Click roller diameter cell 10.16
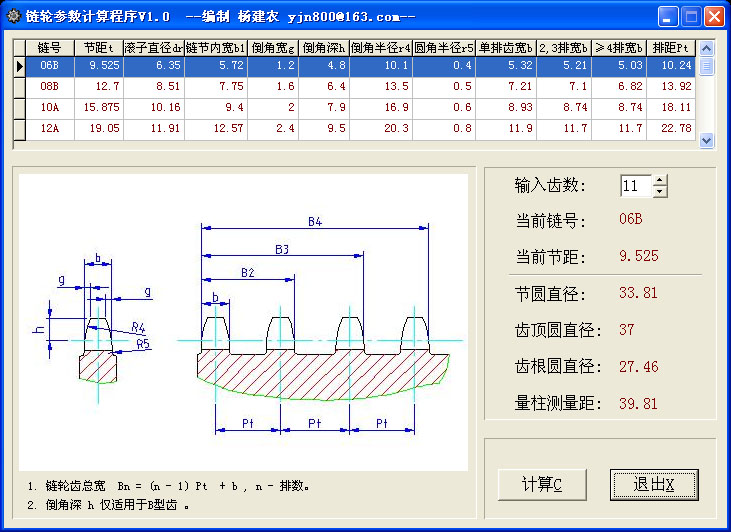The height and width of the screenshot is (532, 731). pyautogui.click(x=154, y=108)
